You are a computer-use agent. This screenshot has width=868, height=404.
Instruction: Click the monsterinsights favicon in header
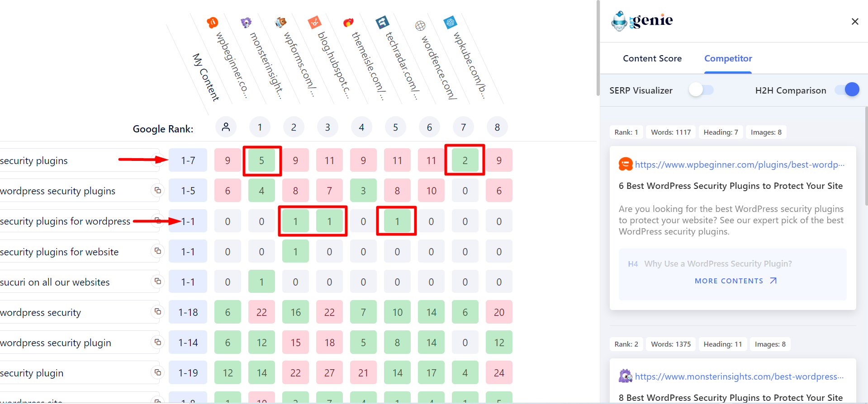pyautogui.click(x=246, y=23)
